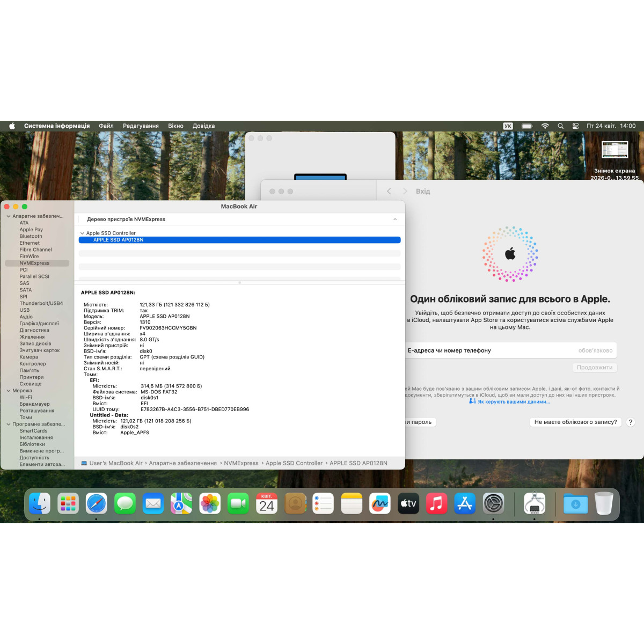This screenshot has width=644, height=644.
Task: Select Графіка/дисплеї in the sidebar
Action: tap(39, 324)
